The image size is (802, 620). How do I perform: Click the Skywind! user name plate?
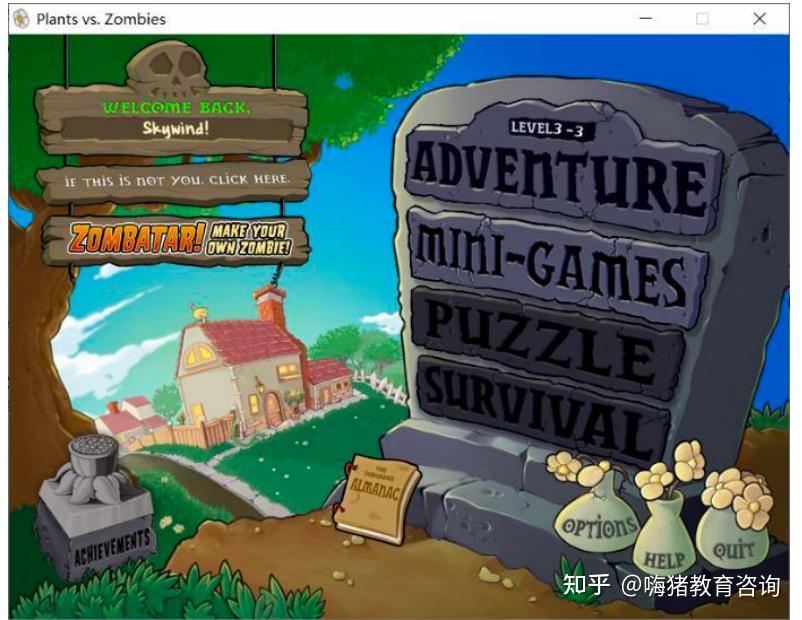[x=176, y=128]
